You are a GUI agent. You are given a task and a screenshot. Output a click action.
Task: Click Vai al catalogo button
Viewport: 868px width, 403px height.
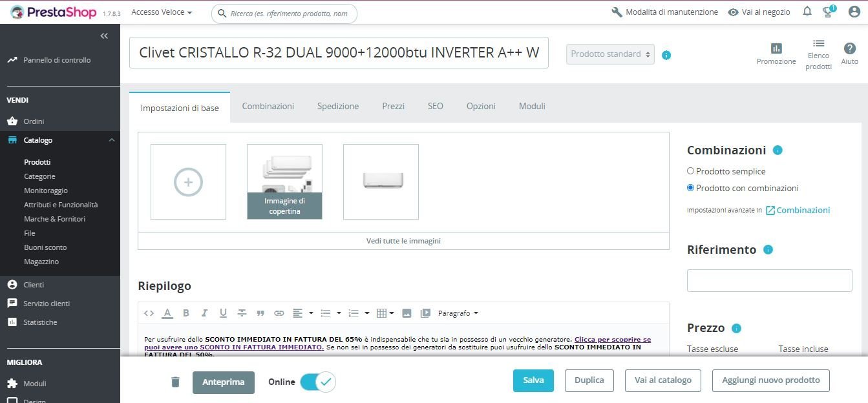point(663,380)
